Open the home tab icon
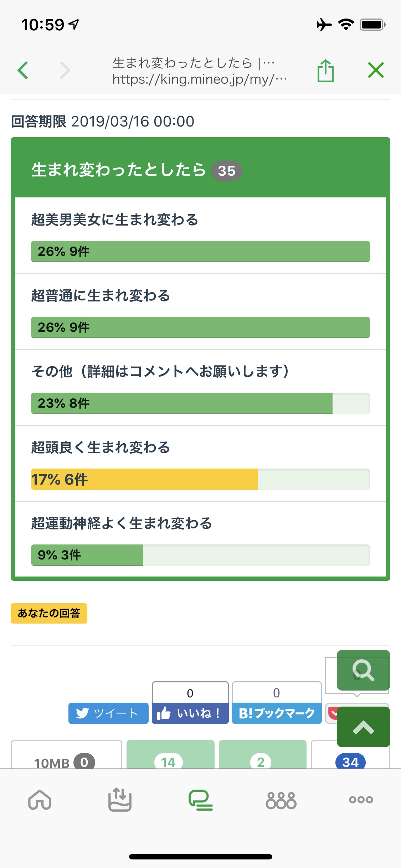Viewport: 401px width, 868px height. pyautogui.click(x=40, y=800)
